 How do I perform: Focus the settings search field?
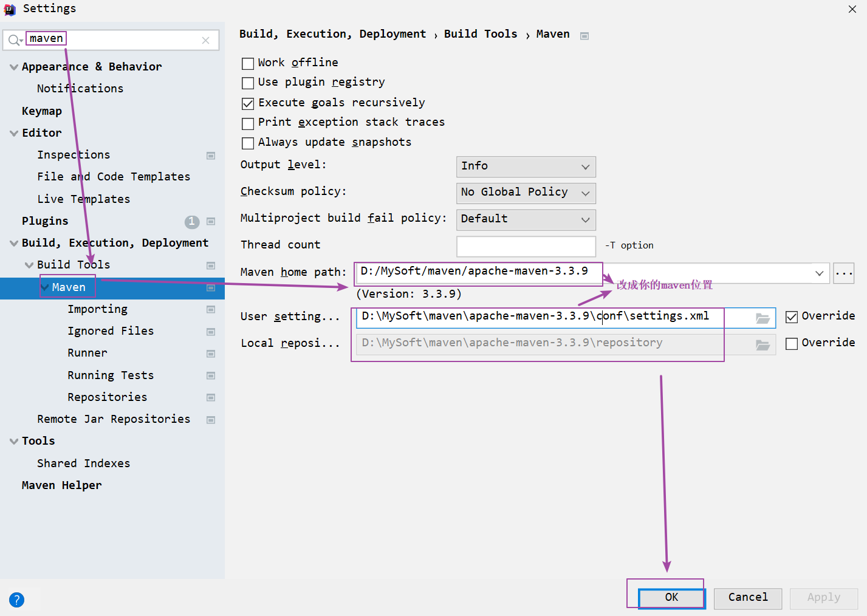[x=111, y=40]
